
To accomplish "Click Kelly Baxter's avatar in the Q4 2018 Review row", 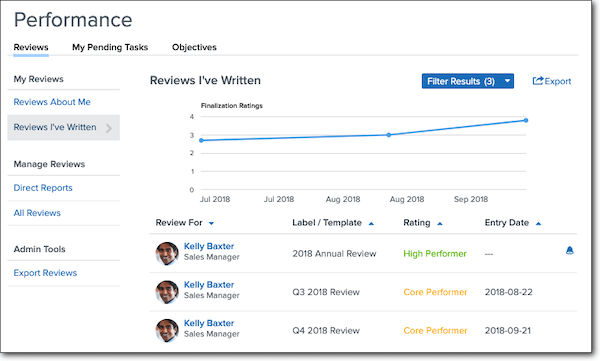I will [x=167, y=330].
